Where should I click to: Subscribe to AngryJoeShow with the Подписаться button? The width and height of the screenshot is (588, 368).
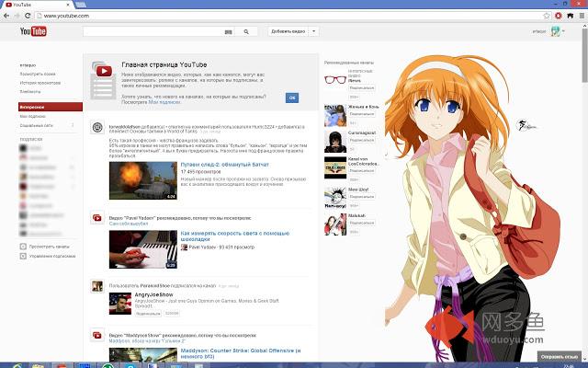(x=148, y=313)
